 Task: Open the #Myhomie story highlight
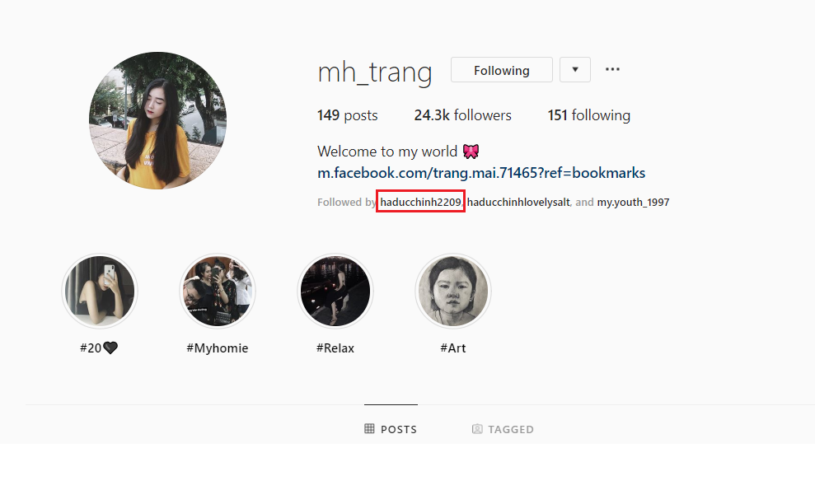[x=218, y=291]
